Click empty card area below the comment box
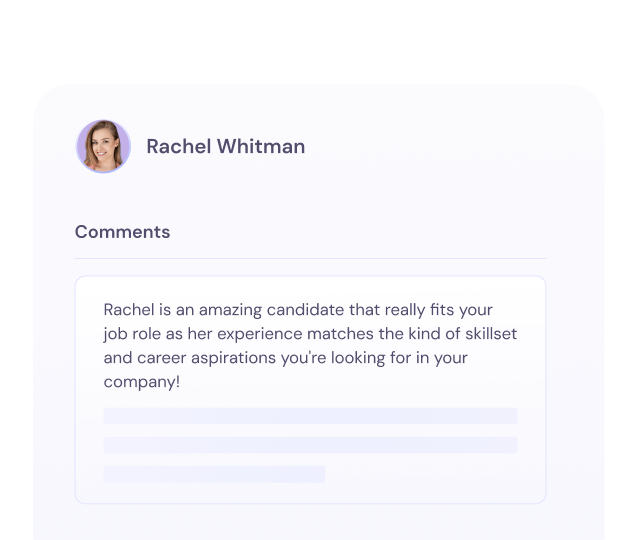The image size is (636, 540). click(310, 521)
